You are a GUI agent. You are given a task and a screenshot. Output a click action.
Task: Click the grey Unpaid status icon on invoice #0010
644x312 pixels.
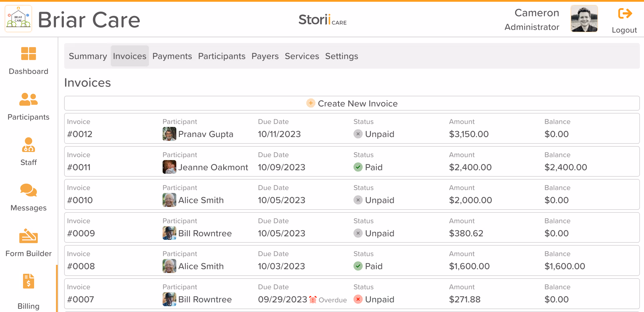coord(358,200)
